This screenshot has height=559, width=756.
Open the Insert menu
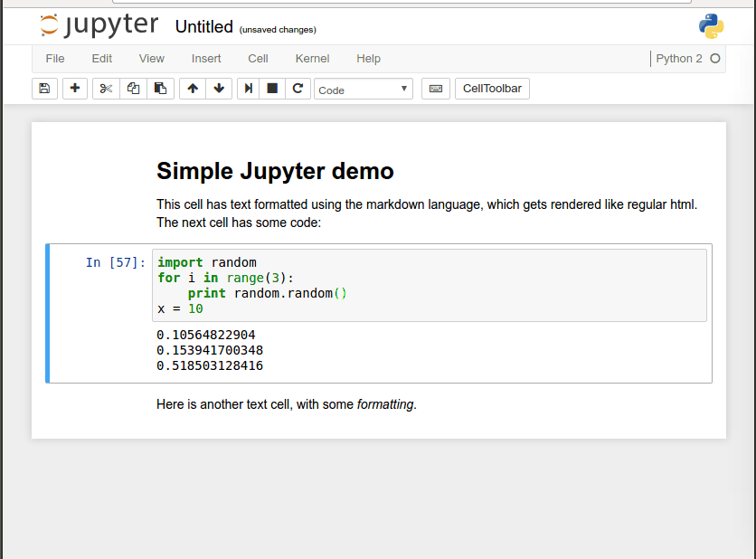[x=206, y=59]
